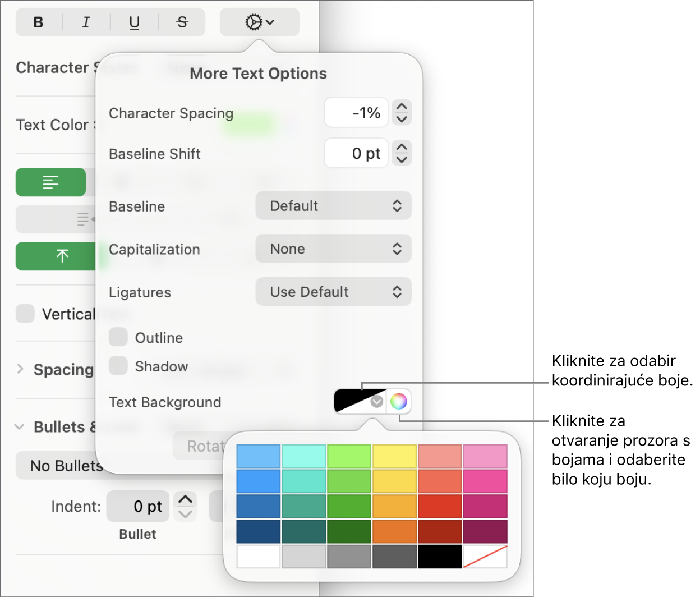
Task: Pick the hot pink swatch in second row
Action: pyautogui.click(x=486, y=481)
